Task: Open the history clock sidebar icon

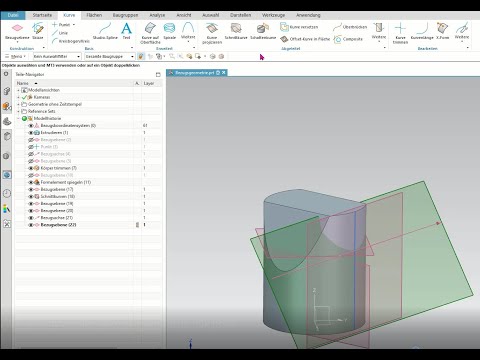Action: [7, 193]
